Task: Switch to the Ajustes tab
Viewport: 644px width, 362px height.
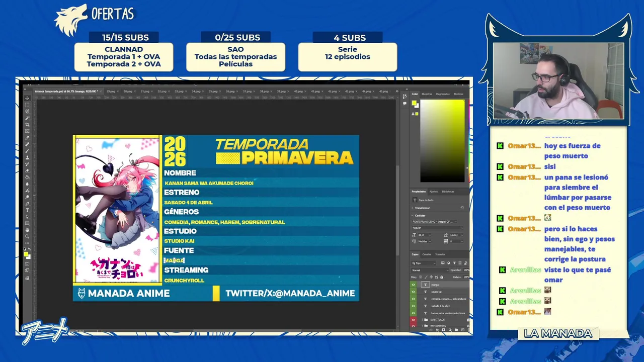Action: coord(433,192)
